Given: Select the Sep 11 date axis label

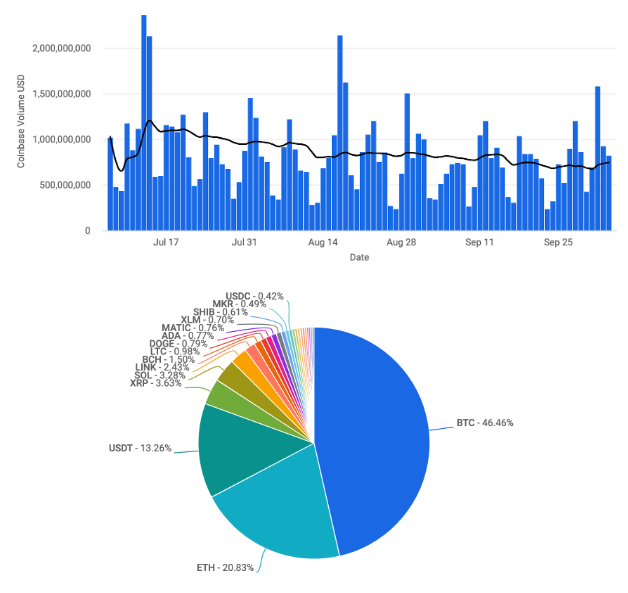Looking at the screenshot, I should (479, 242).
